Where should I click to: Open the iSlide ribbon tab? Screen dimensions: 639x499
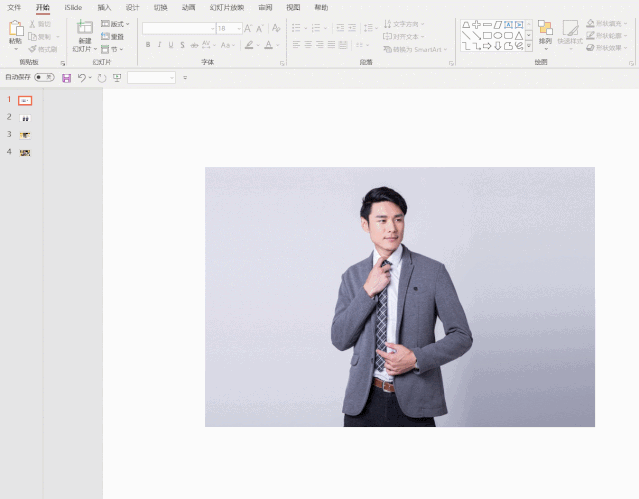pyautogui.click(x=73, y=7)
